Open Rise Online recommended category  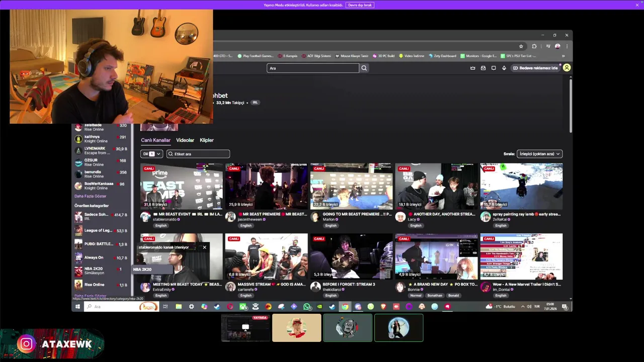(x=101, y=285)
